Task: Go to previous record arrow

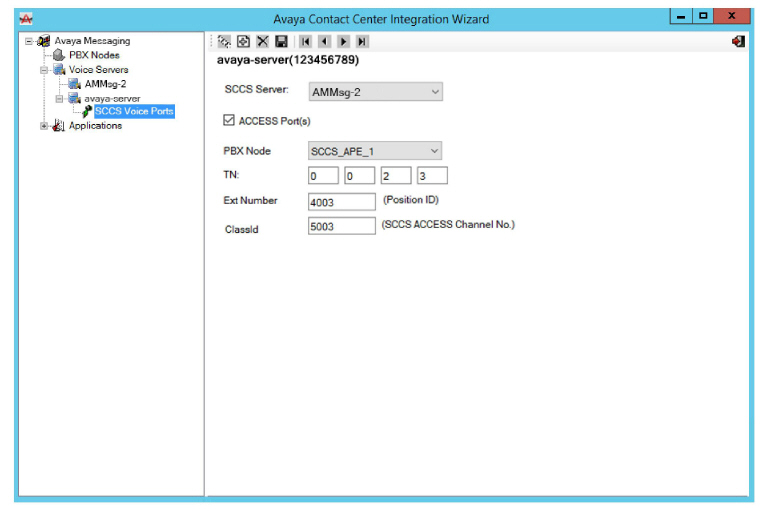Action: [x=324, y=42]
